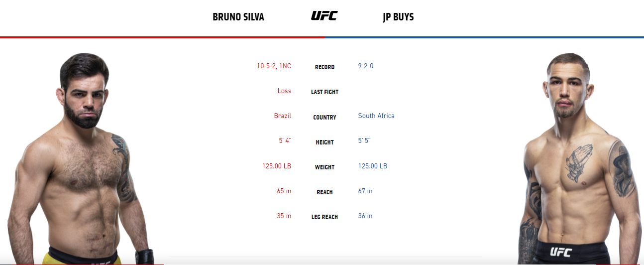Click JP Buys' 67 in reach value

[x=365, y=191]
